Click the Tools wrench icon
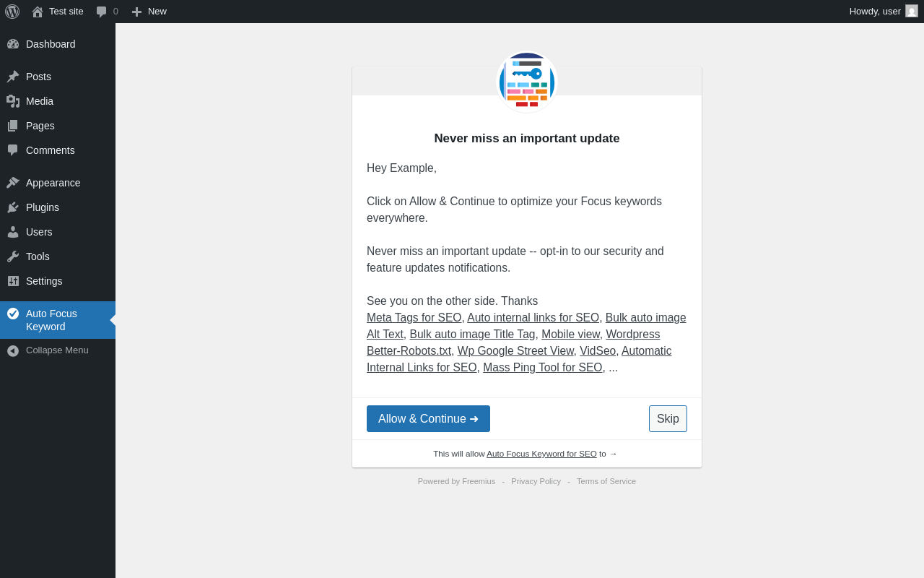The width and height of the screenshot is (924, 578). [x=13, y=256]
